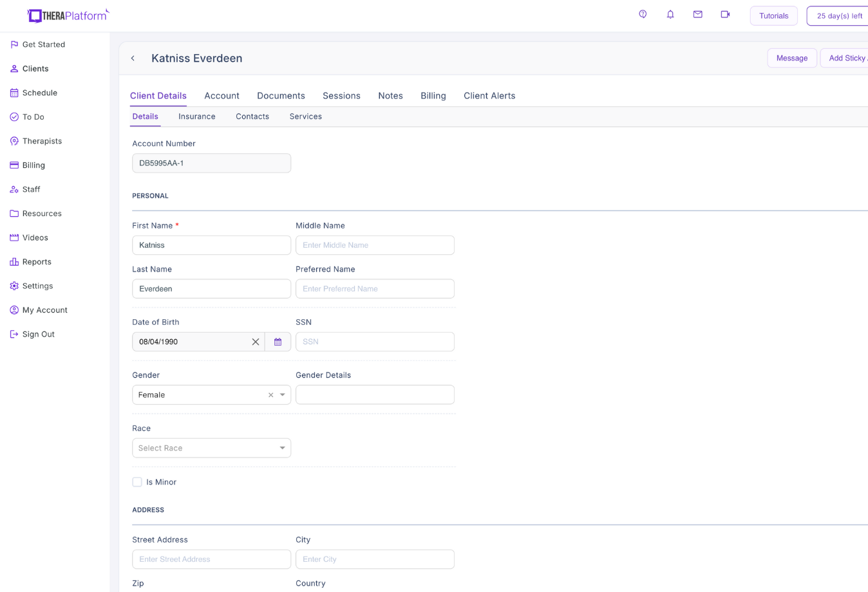Select the Insurance sub-tab
868x592 pixels.
(x=197, y=116)
